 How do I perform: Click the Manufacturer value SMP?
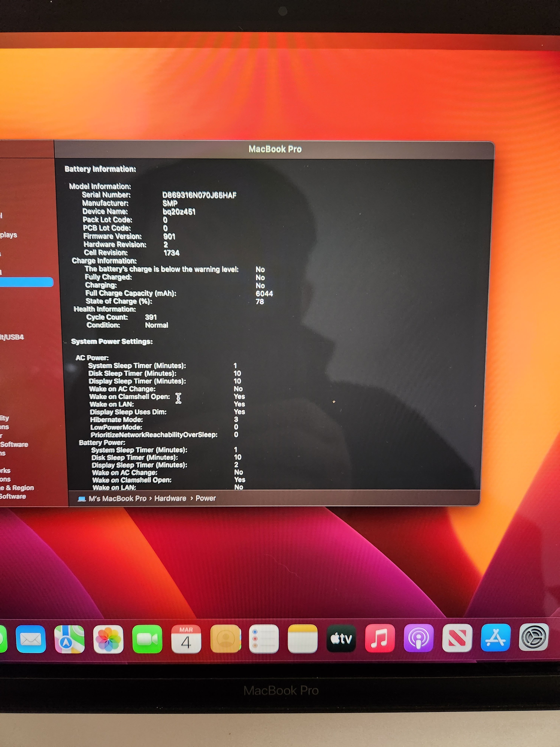click(170, 203)
